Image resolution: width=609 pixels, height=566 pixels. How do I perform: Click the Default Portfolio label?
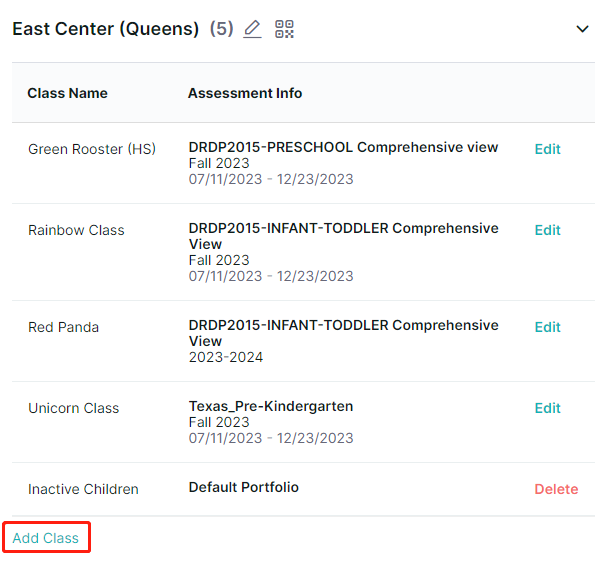tap(244, 488)
